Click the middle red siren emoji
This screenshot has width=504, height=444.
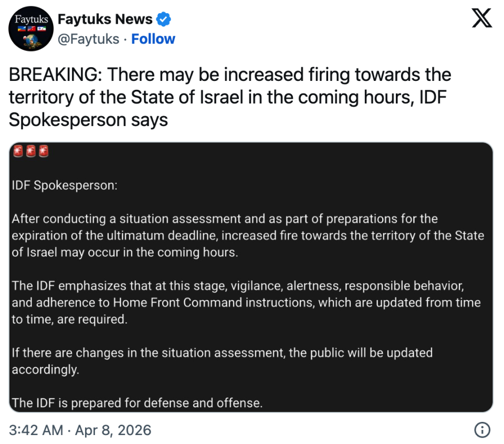pyautogui.click(x=30, y=152)
